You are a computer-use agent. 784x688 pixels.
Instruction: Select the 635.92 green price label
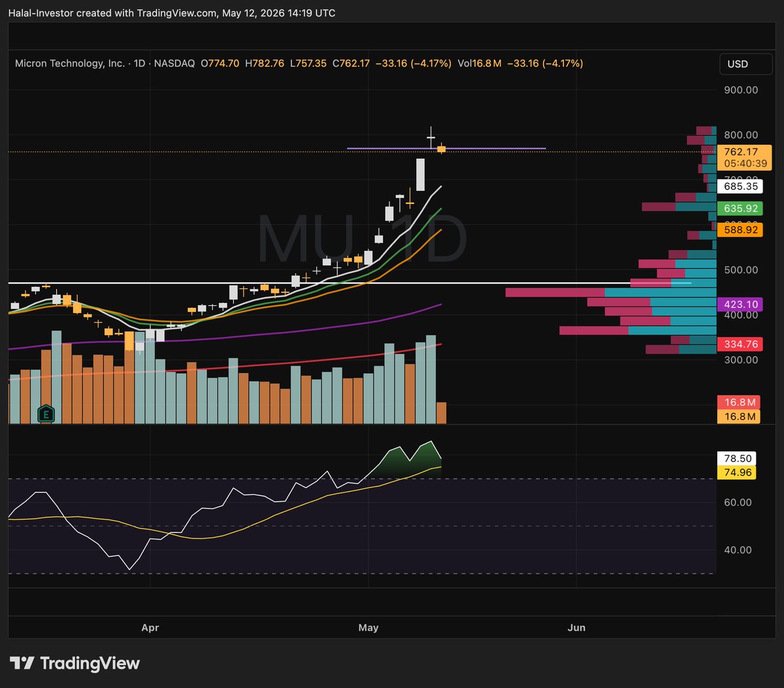739,209
